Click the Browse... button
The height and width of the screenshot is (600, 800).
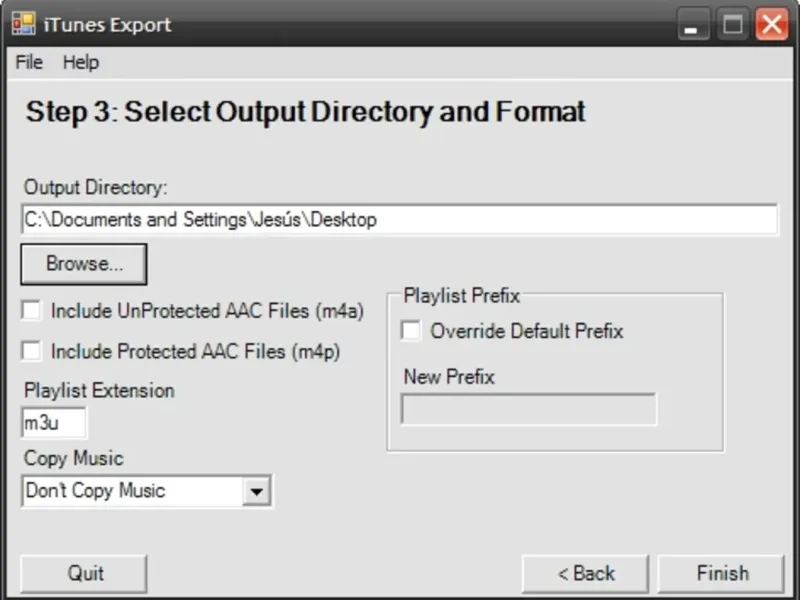(x=84, y=264)
